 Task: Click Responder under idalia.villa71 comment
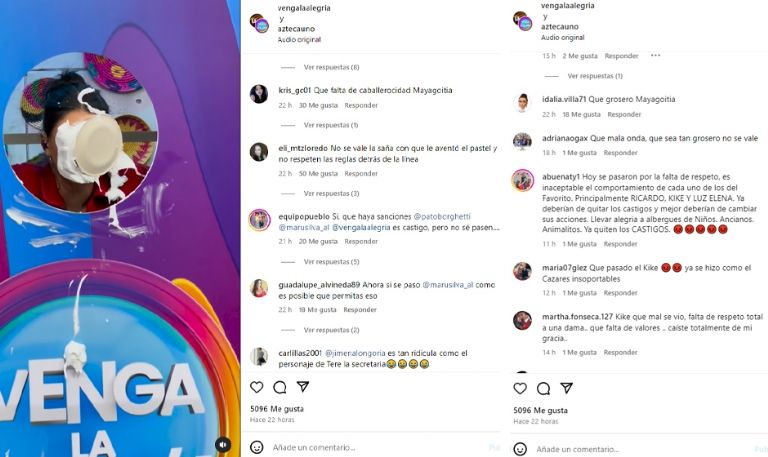(x=624, y=115)
